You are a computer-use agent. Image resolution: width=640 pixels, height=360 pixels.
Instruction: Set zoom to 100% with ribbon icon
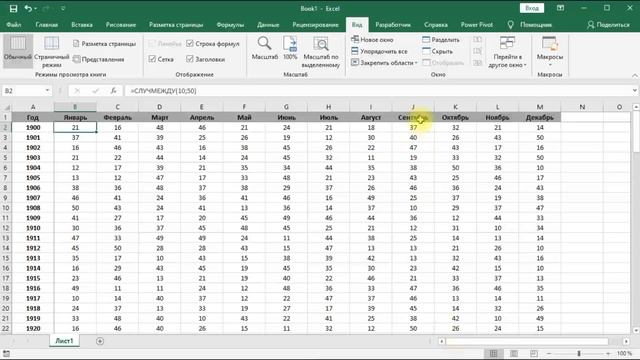pos(290,49)
